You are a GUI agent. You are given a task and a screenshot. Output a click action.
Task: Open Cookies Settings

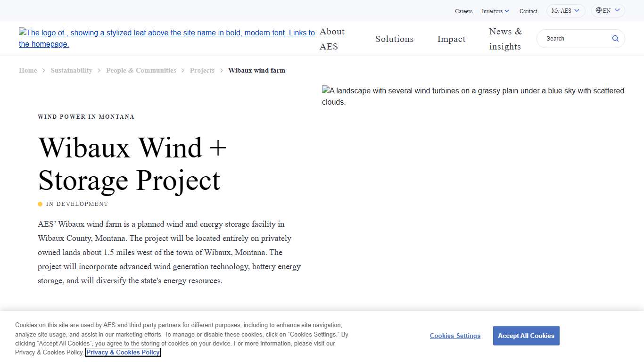pyautogui.click(x=454, y=336)
